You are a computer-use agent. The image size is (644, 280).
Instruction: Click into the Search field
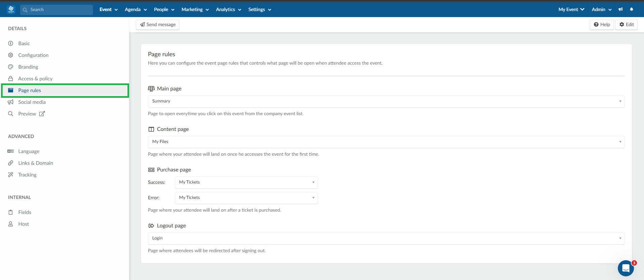click(56, 10)
